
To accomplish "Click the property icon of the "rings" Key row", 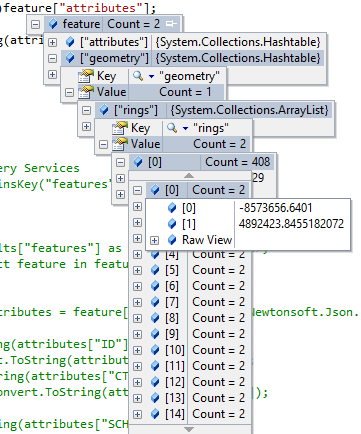I will (120, 128).
